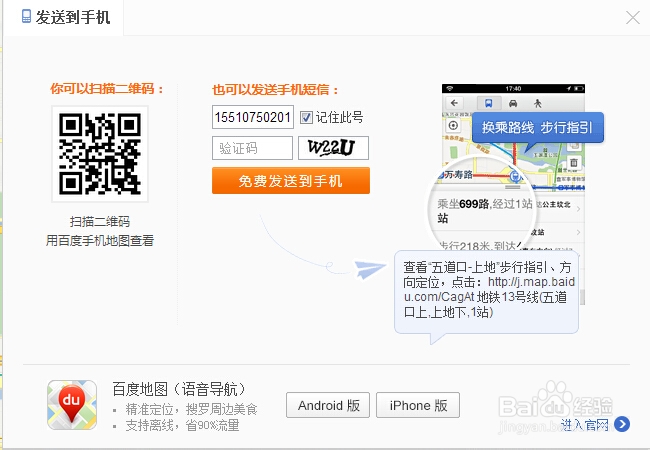
Task: Download the iPhone 版 app
Action: 418,405
